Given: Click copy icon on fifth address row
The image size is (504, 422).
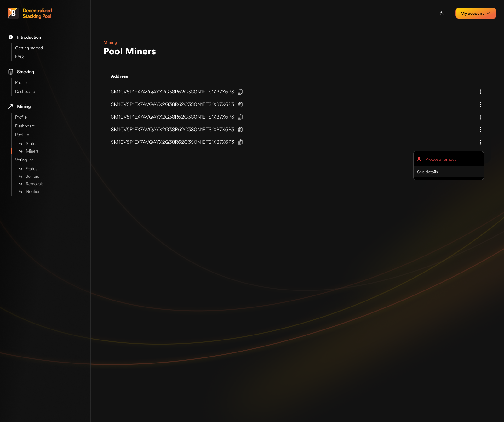Looking at the screenshot, I should pos(240,142).
